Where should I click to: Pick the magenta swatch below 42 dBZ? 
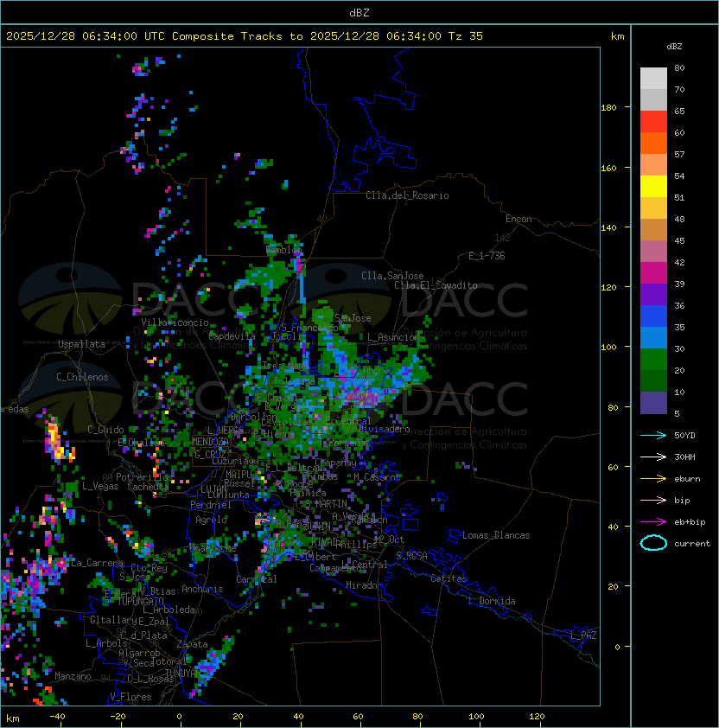click(x=653, y=272)
